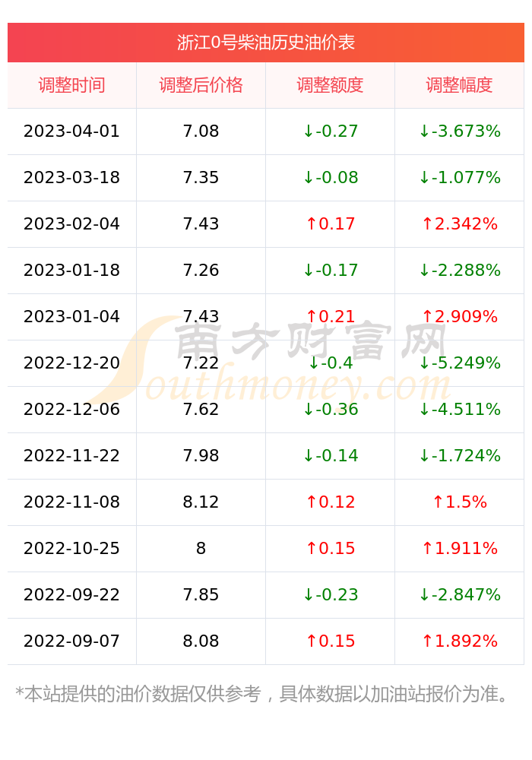Viewport: 532px width, 760px height.
Task: Click the table title 浙江0号柴油历史油价表
Action: [265, 43]
